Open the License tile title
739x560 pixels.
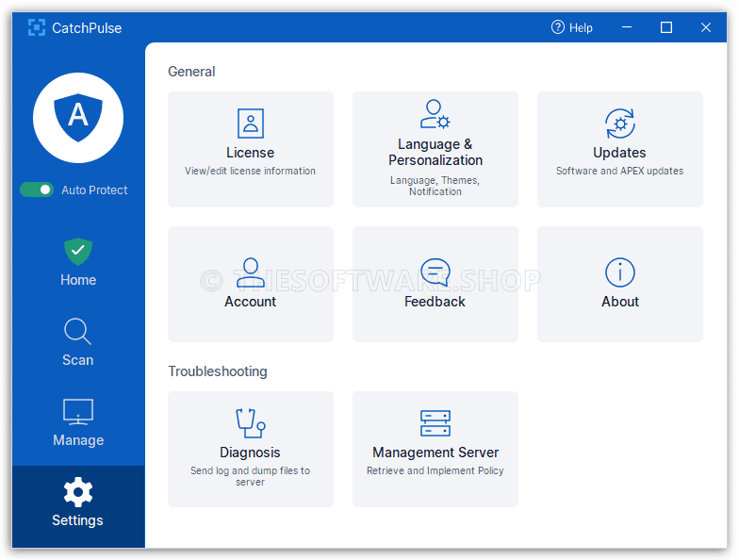click(x=251, y=153)
